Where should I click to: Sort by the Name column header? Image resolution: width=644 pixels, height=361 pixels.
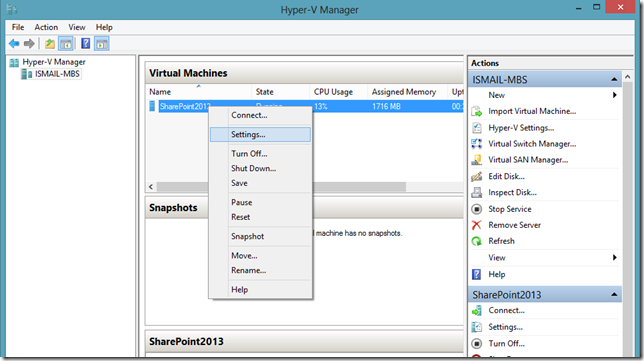click(x=198, y=92)
